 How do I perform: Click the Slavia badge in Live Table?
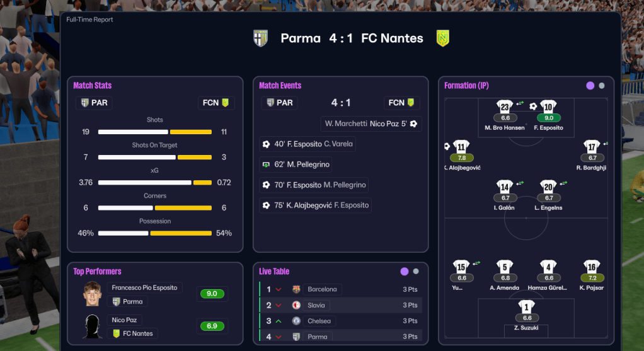[296, 305]
